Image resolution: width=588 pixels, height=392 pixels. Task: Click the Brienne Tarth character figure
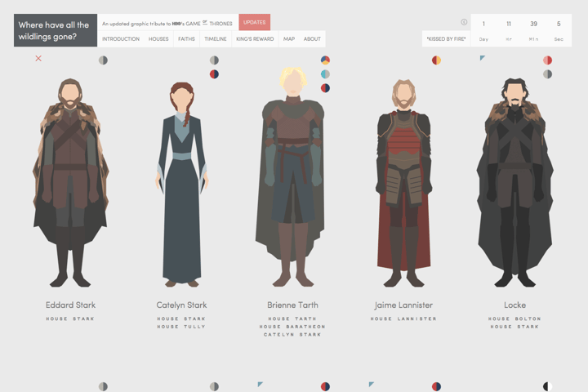coord(290,177)
